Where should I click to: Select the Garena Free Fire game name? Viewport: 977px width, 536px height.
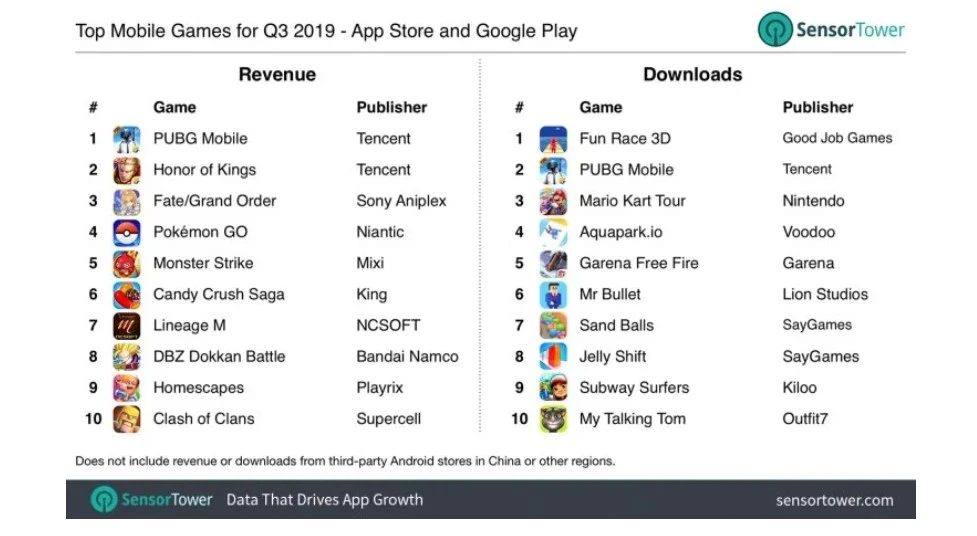pos(639,263)
